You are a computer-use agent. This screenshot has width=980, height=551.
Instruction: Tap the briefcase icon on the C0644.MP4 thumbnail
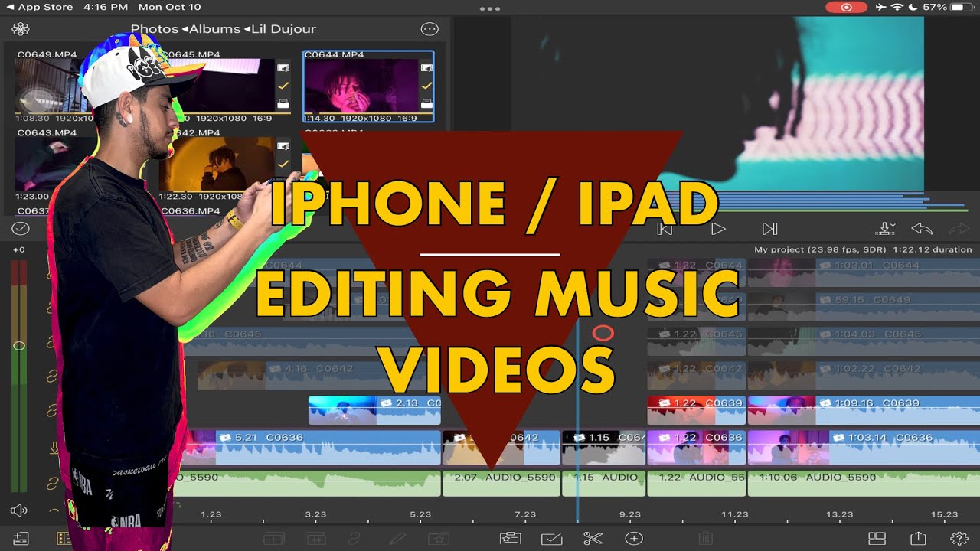pyautogui.click(x=426, y=103)
